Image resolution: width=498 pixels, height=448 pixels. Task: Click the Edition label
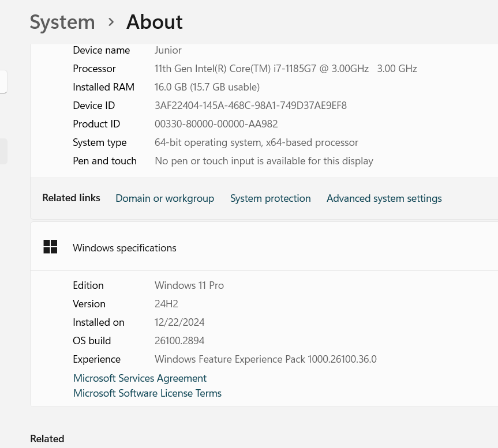(x=88, y=285)
